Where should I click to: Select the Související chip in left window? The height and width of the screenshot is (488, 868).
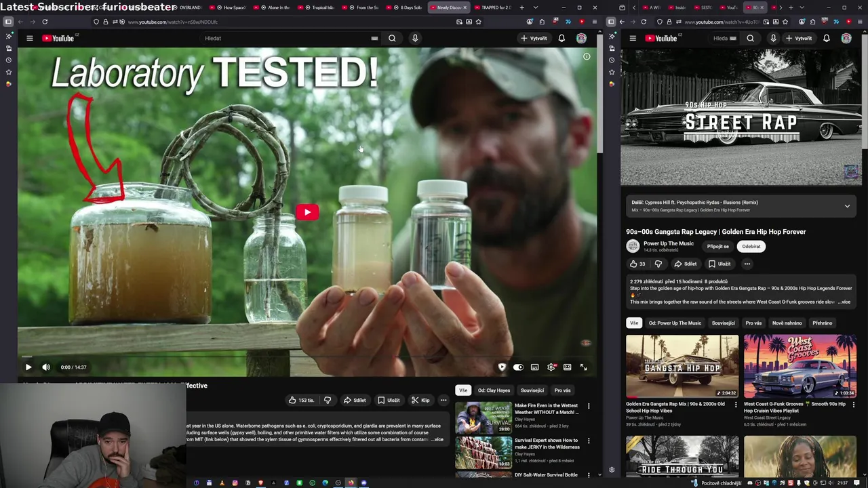tap(532, 390)
